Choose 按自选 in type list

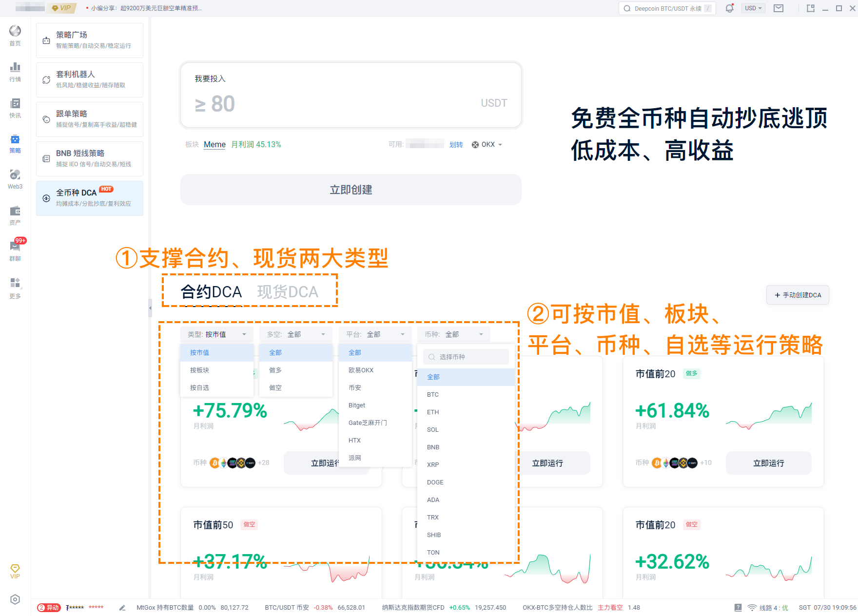217,388
